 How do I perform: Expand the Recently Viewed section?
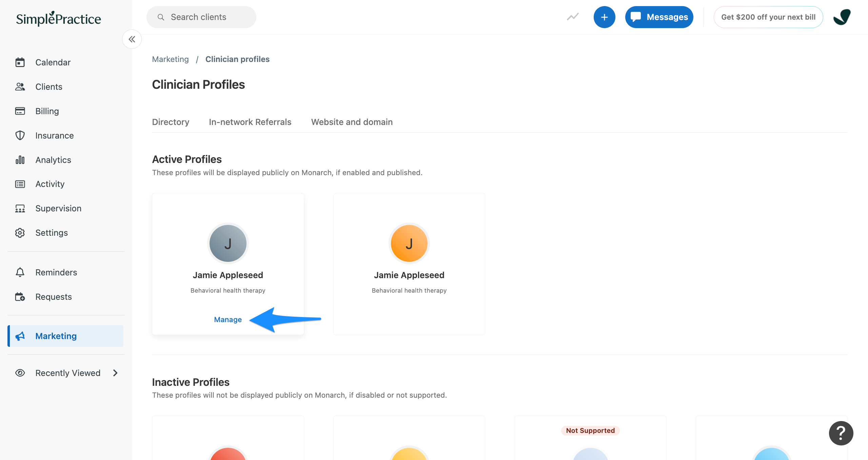(67, 373)
